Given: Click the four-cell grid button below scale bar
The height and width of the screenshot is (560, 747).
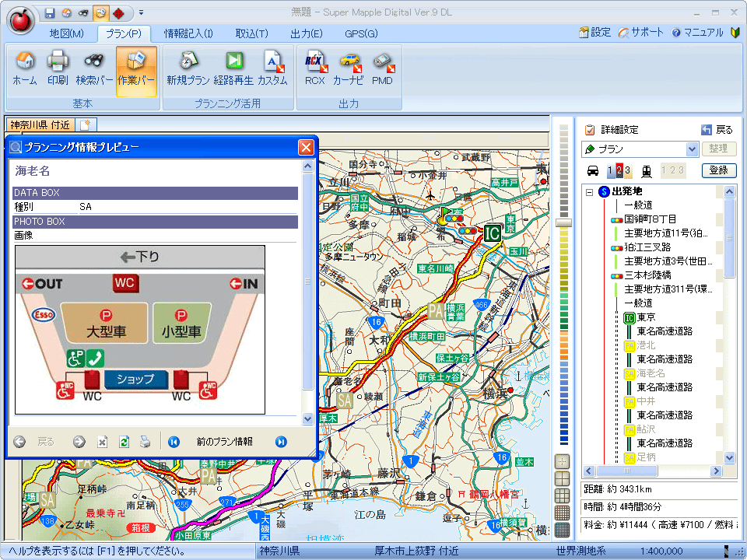Looking at the screenshot, I should pyautogui.click(x=563, y=478).
